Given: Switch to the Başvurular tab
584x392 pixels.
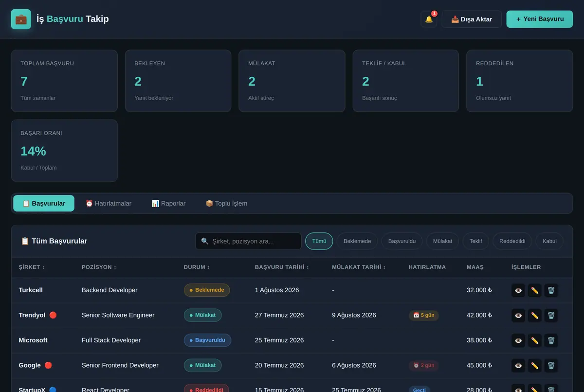Looking at the screenshot, I should pos(44,203).
